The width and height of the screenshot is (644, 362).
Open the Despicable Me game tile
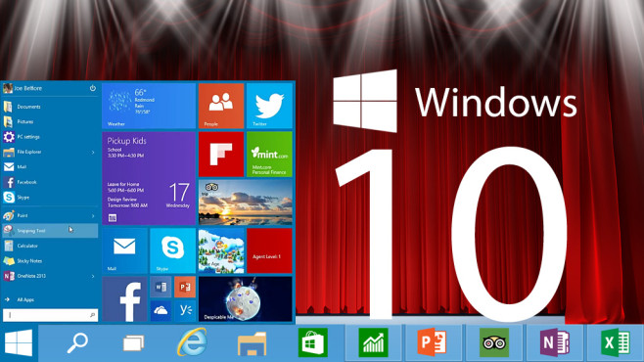pos(246,298)
